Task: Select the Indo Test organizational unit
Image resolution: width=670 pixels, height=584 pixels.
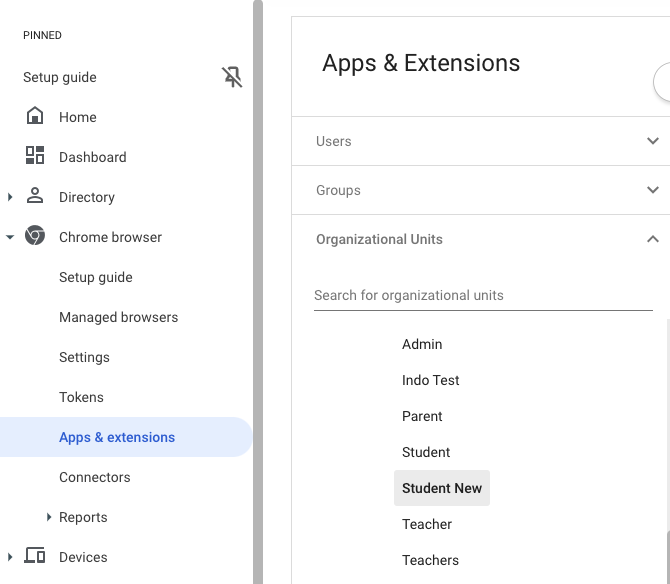Action: [x=431, y=380]
